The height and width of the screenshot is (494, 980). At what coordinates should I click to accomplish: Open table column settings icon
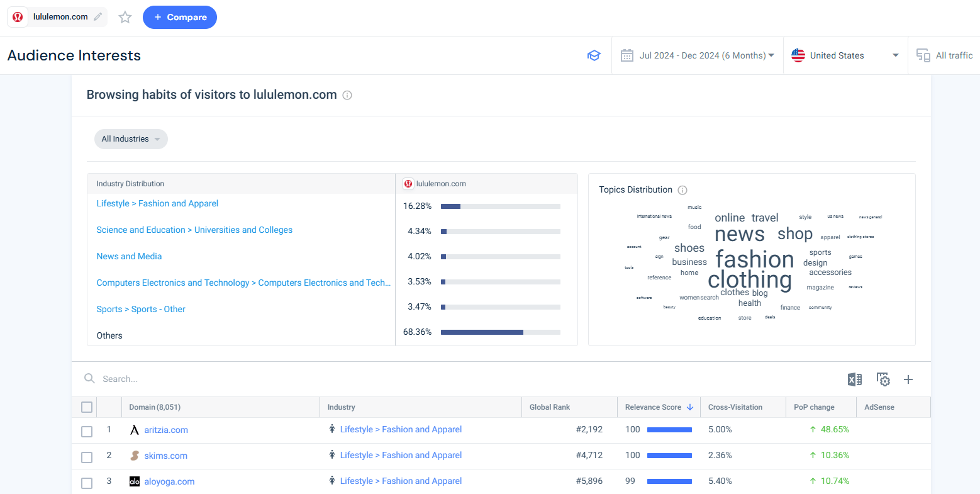883,379
